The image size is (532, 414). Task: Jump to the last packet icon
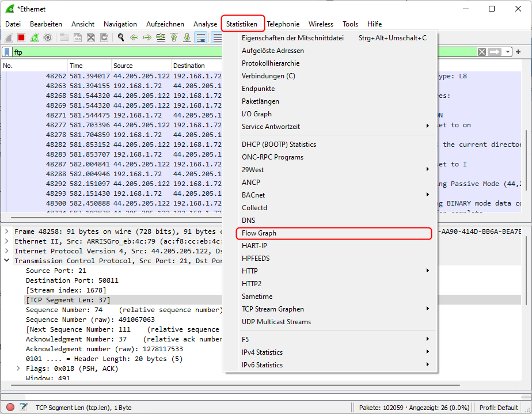(187, 37)
